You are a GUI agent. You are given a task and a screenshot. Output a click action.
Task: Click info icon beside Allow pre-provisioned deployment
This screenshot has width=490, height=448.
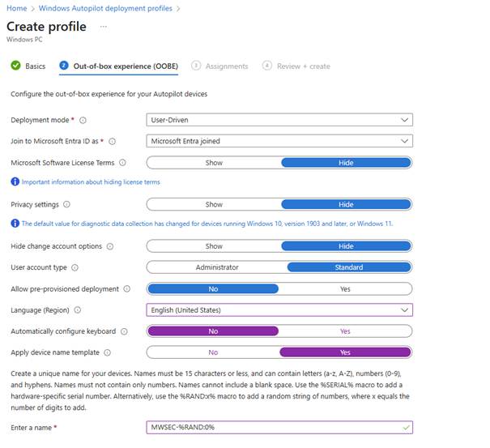126,288
